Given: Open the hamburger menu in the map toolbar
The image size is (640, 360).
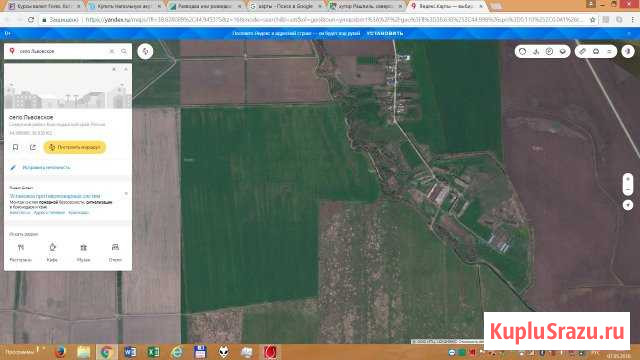Looking at the screenshot, I should 609,51.
